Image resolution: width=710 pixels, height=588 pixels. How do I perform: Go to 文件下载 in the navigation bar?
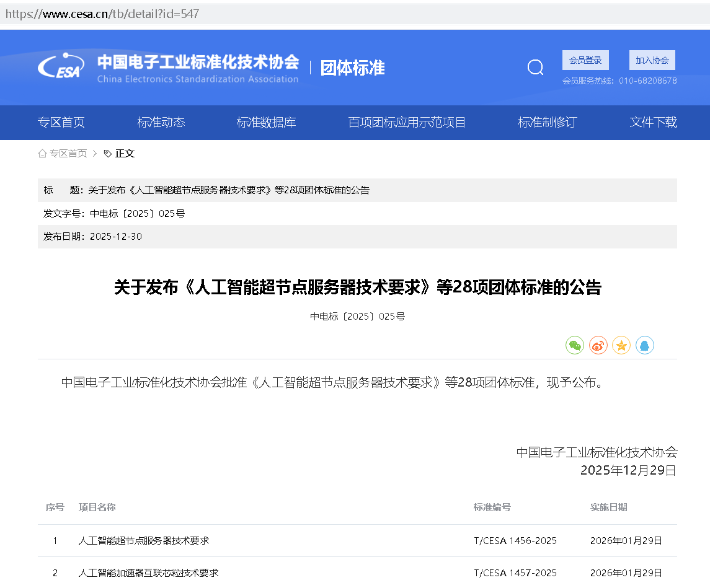653,122
